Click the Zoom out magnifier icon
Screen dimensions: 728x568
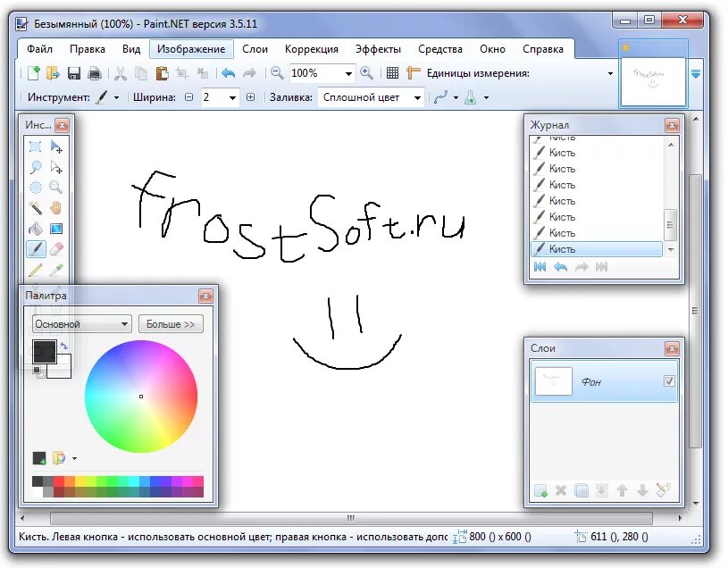(277, 73)
